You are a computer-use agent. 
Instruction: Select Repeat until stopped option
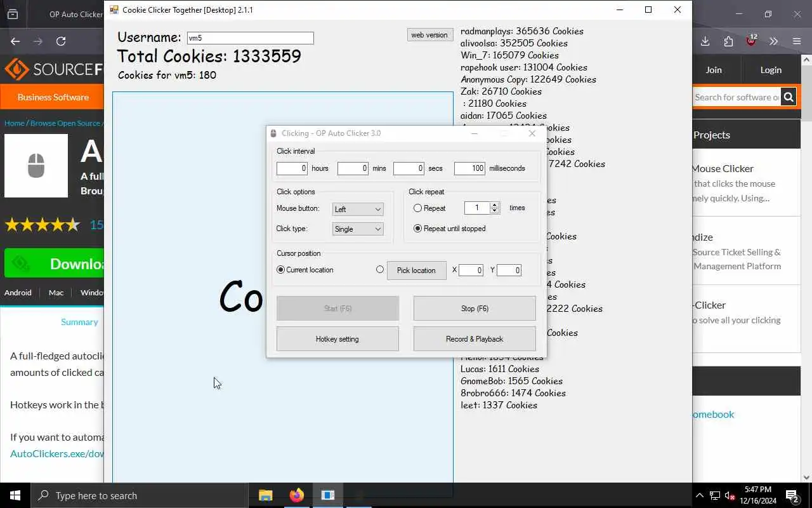click(417, 229)
